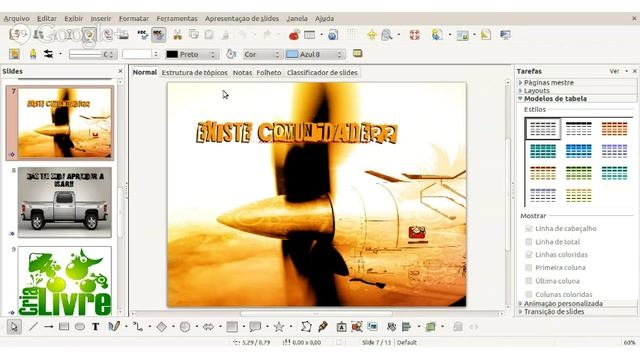Click the Insert Chart icon
This screenshot has height=360, width=640.
(x=294, y=35)
